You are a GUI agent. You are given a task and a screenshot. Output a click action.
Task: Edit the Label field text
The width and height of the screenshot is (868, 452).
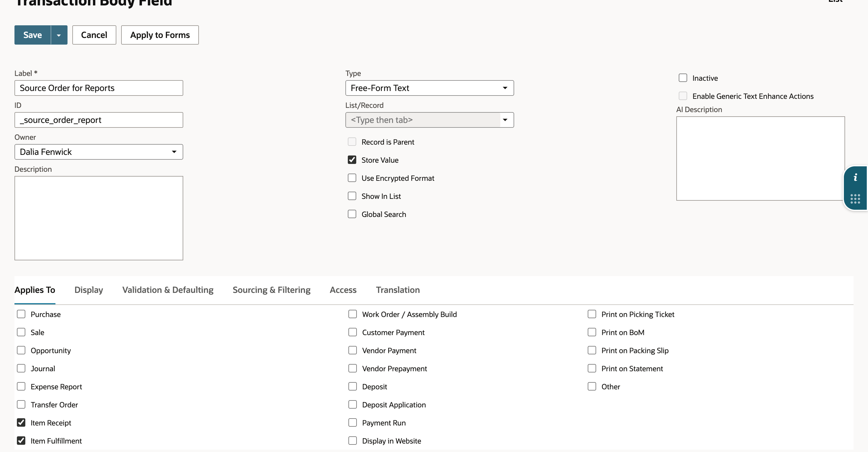pyautogui.click(x=99, y=88)
